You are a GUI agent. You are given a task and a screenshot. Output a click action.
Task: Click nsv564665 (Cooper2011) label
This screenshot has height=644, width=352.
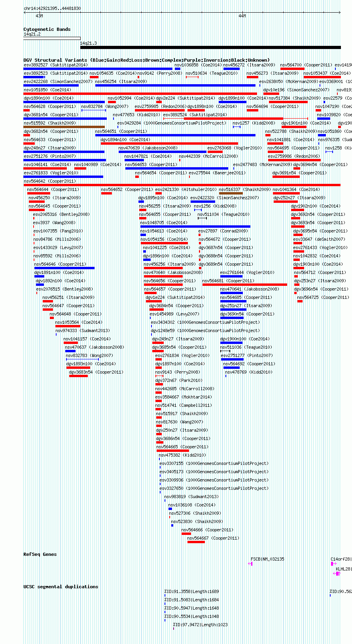click(x=183, y=447)
